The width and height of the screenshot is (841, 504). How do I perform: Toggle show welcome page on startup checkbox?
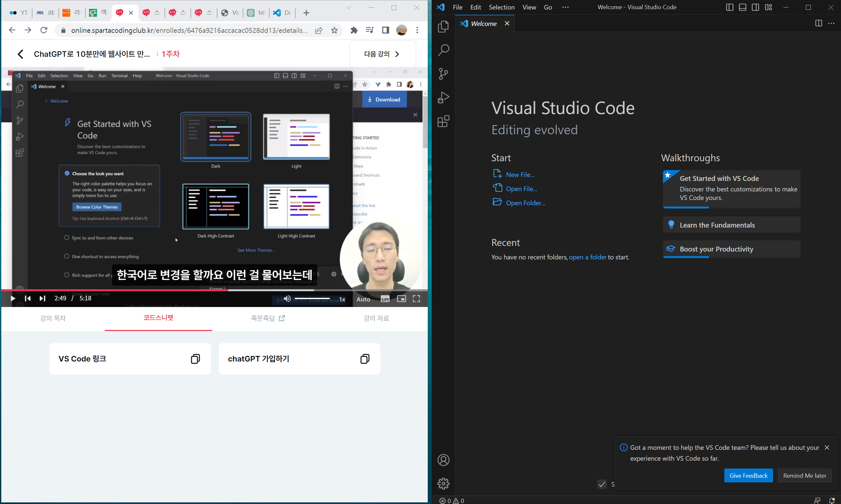point(602,484)
